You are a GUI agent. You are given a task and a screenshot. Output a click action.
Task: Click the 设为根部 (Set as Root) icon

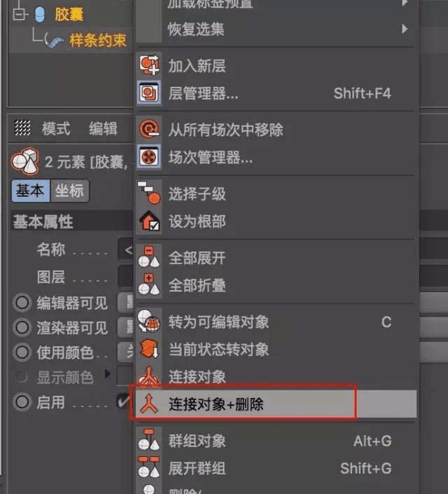150,221
